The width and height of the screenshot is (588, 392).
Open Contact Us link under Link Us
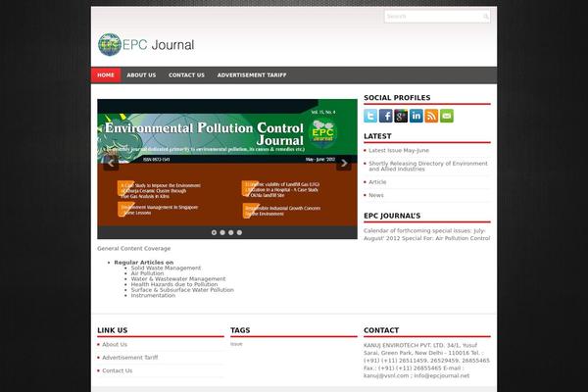(117, 370)
